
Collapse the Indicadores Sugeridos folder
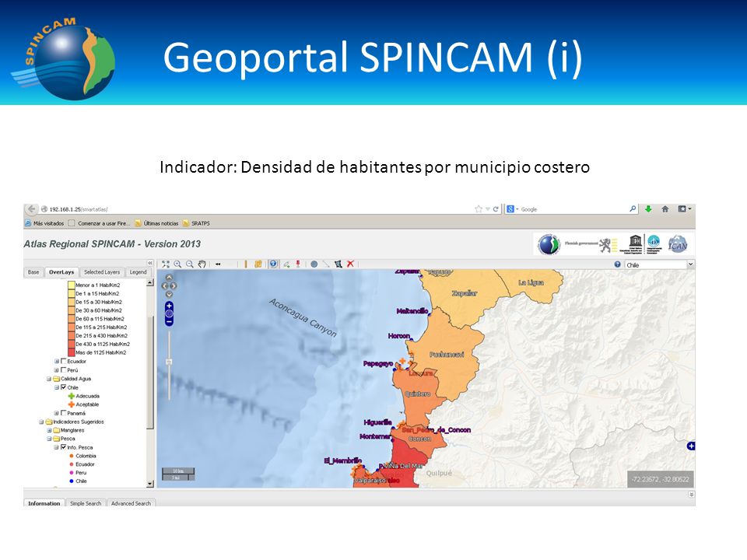(x=41, y=422)
